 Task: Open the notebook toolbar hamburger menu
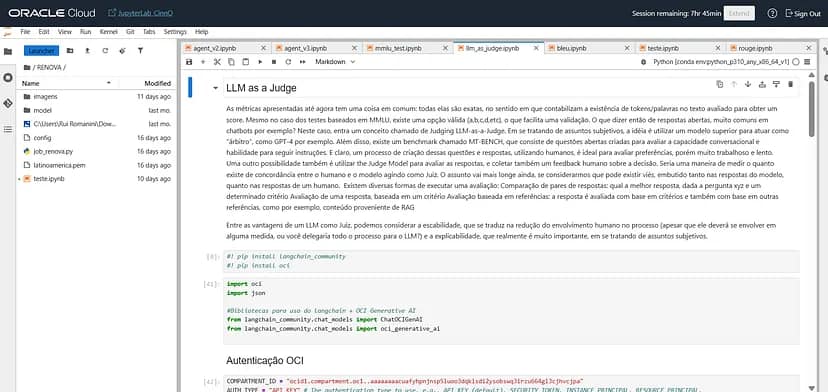[807, 62]
